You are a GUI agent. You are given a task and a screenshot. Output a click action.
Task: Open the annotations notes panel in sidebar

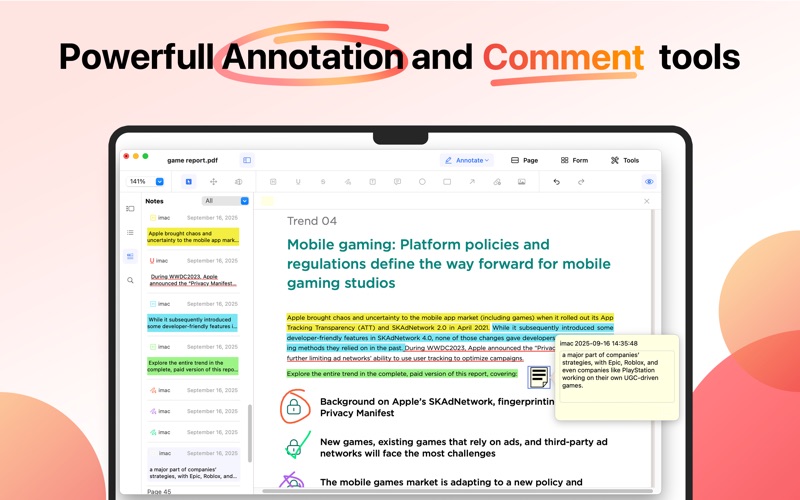(130, 256)
